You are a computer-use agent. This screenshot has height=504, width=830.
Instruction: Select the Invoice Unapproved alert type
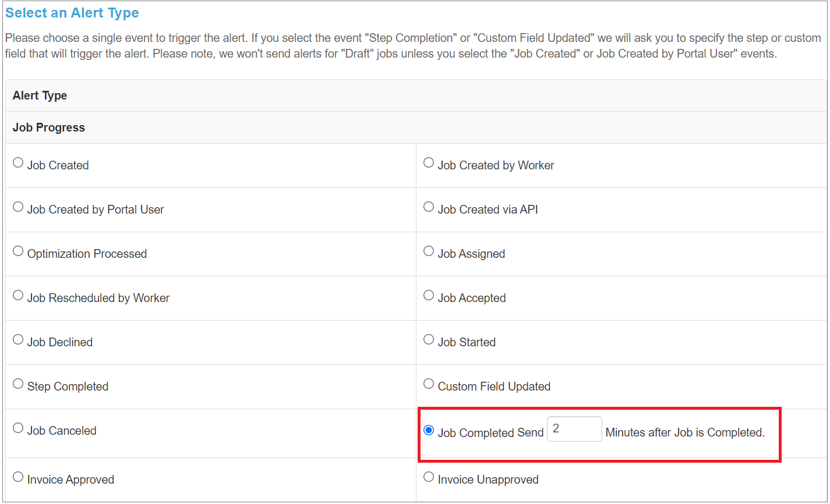click(x=429, y=477)
